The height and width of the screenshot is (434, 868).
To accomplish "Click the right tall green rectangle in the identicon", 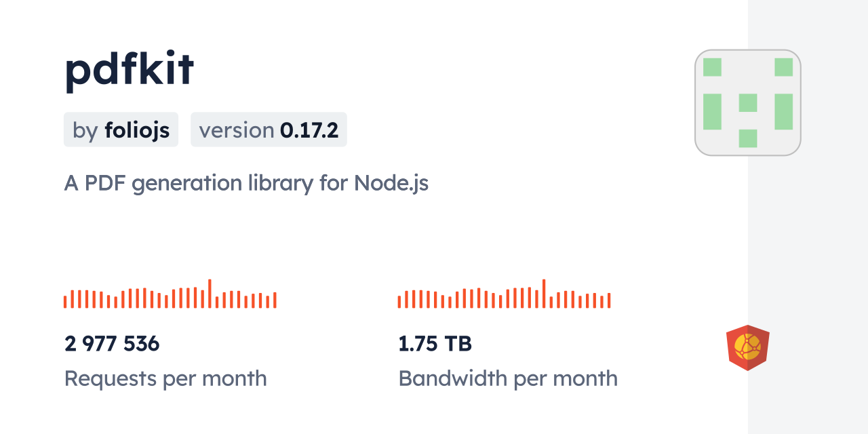I will (x=783, y=112).
